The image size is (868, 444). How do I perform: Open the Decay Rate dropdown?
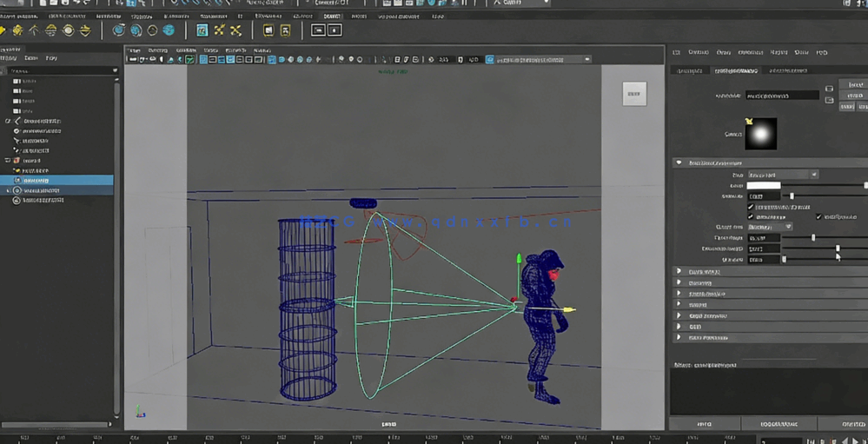click(x=770, y=227)
